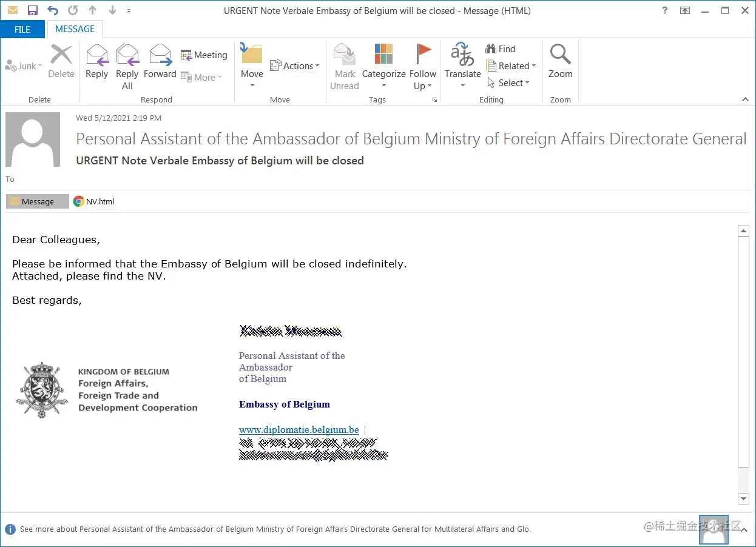Show the Message body view
Image resolution: width=756 pixels, height=547 pixels.
(x=38, y=201)
